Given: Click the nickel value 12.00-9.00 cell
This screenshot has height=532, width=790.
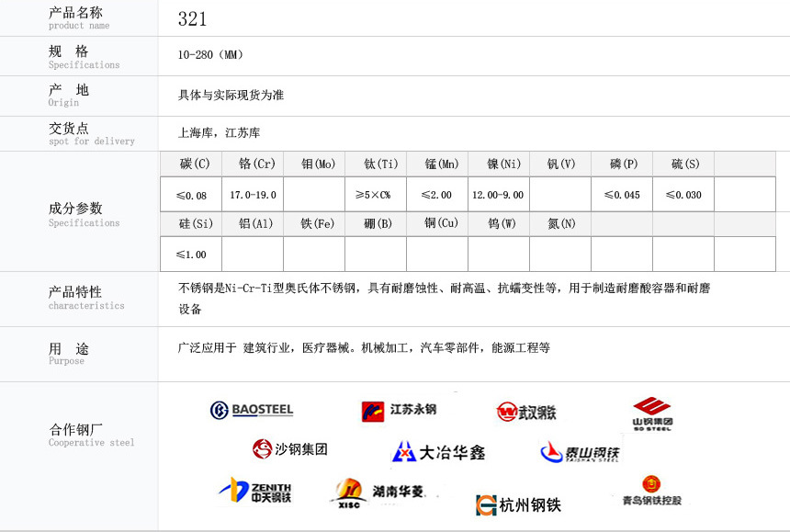Looking at the screenshot, I should click(499, 195).
